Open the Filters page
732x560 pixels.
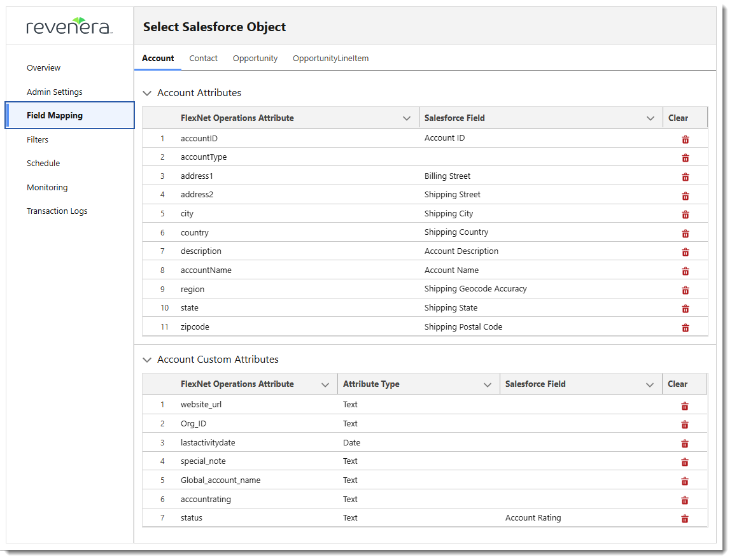[38, 139]
